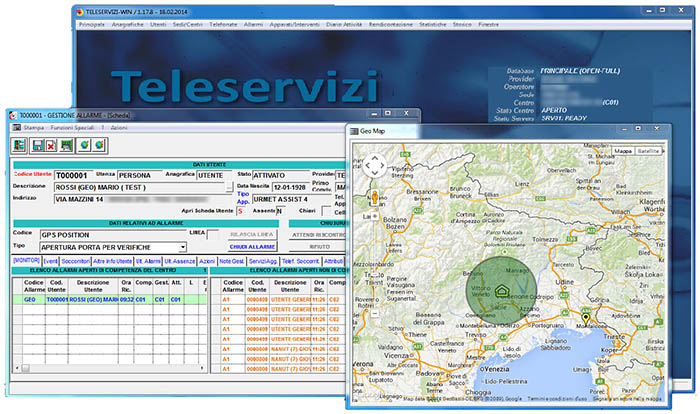Viewport: 700px width, 414px height.
Task: Select the Altre Info Utente tab
Action: 112,261
